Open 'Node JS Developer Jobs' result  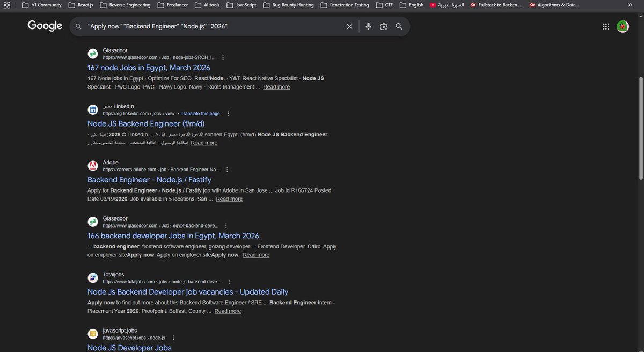pos(129,348)
